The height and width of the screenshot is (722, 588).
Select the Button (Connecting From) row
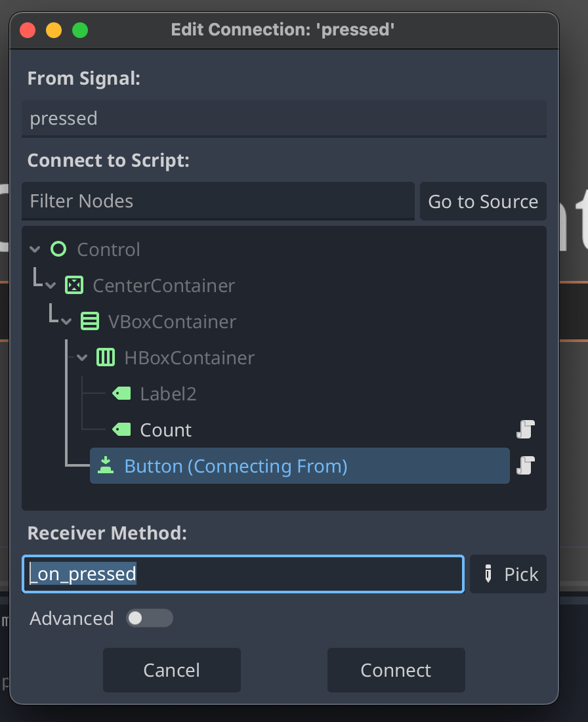coord(262,466)
